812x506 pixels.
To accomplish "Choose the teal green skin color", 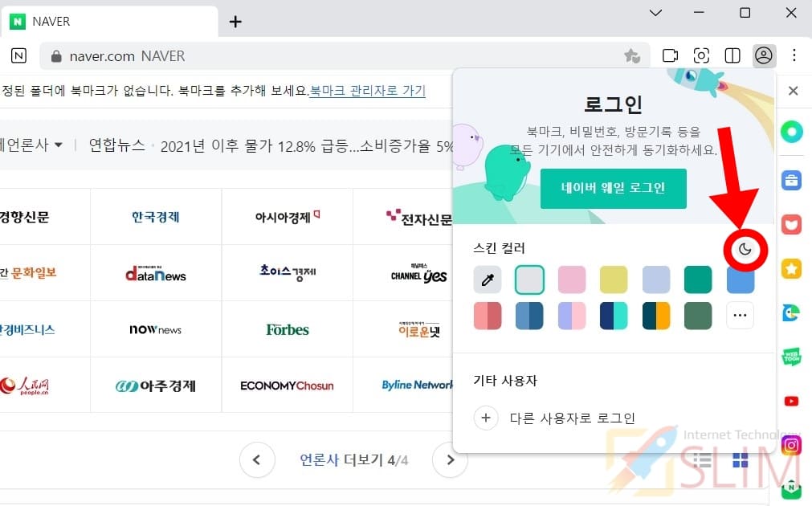I will (698, 280).
